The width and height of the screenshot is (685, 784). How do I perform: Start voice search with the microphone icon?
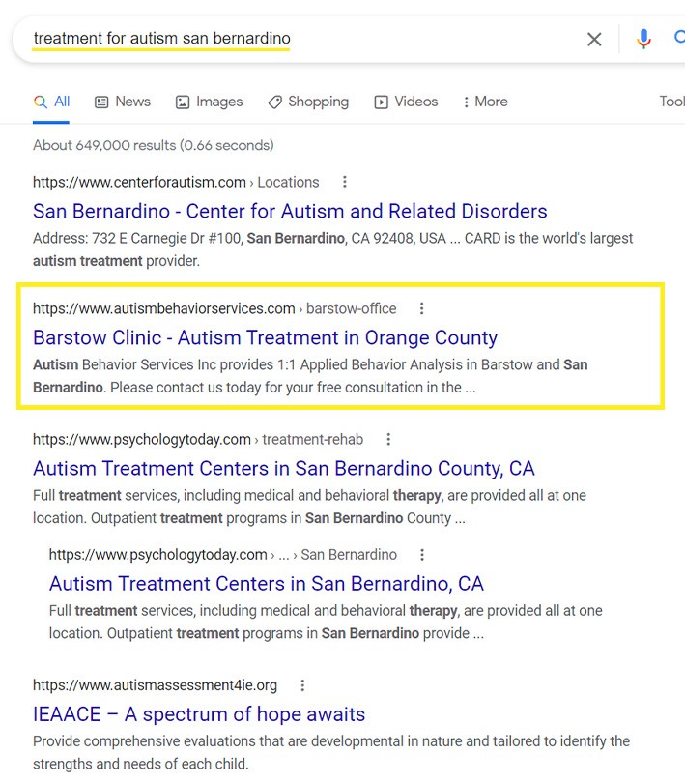(643, 40)
